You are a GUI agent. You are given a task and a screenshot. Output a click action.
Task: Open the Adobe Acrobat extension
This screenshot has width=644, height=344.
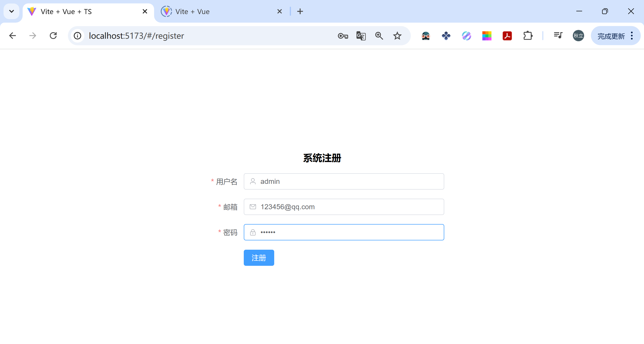point(507,36)
